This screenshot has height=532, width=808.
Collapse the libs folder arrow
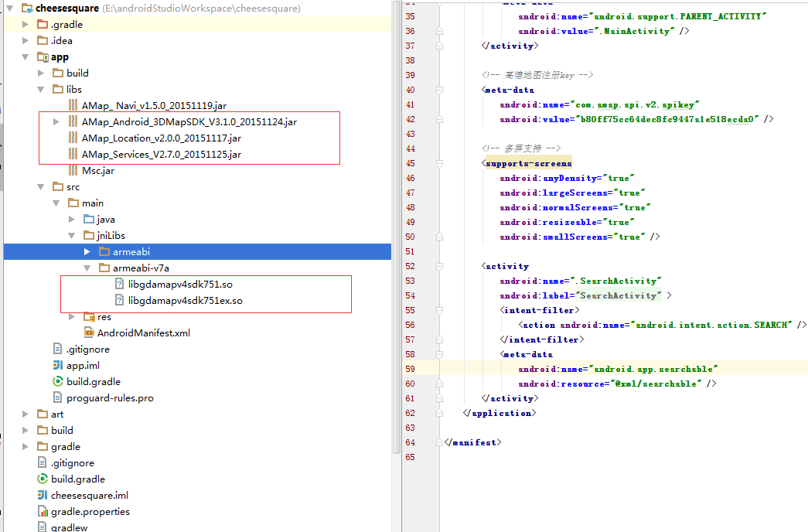(x=41, y=89)
